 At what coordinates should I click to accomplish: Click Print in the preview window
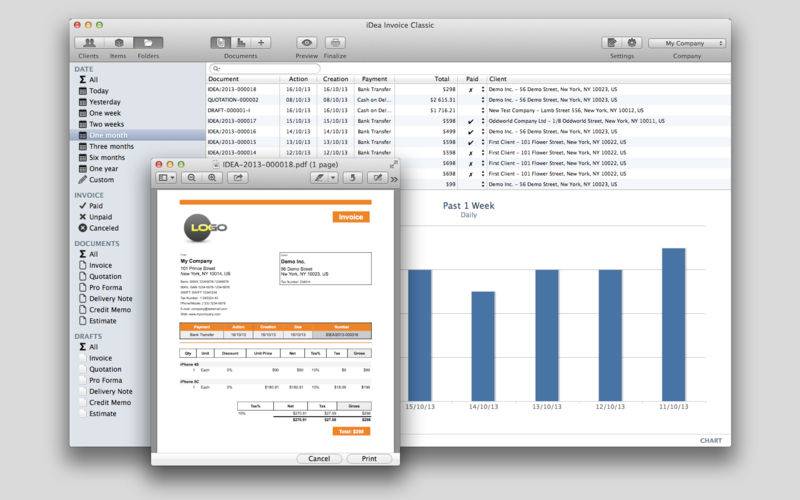[369, 459]
